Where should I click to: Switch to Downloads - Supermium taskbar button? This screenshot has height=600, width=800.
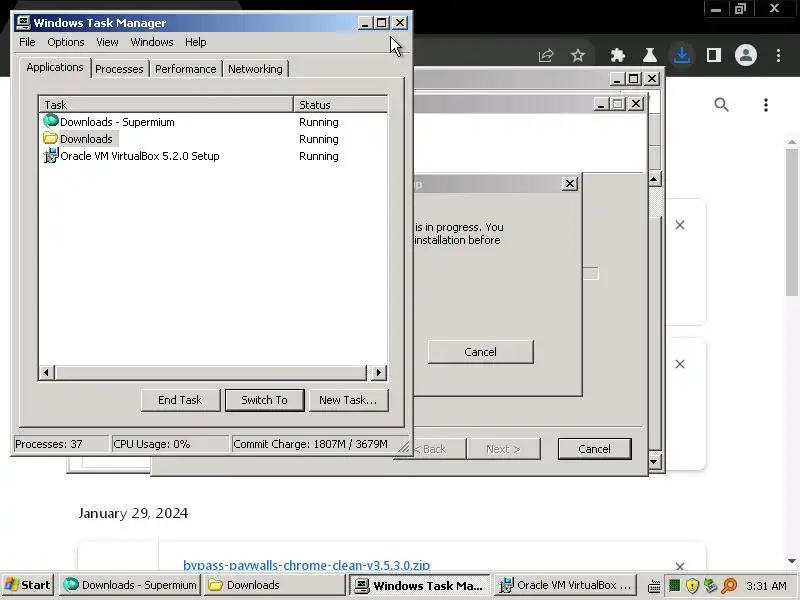tap(130, 585)
